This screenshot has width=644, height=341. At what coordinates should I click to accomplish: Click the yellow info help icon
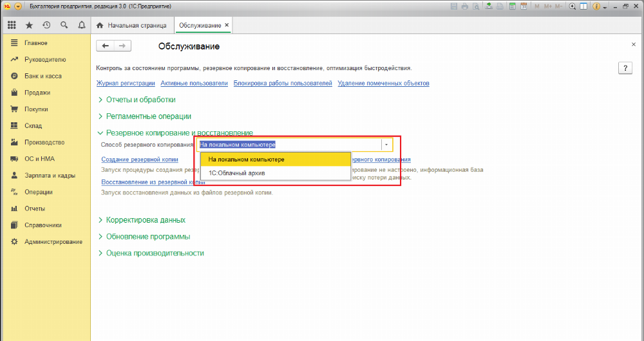[596, 6]
